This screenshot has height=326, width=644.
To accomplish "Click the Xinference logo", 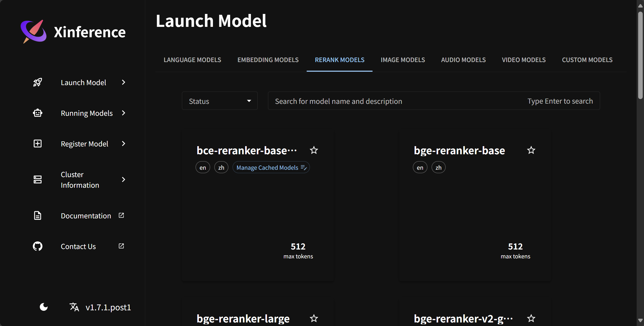I will coord(34,32).
